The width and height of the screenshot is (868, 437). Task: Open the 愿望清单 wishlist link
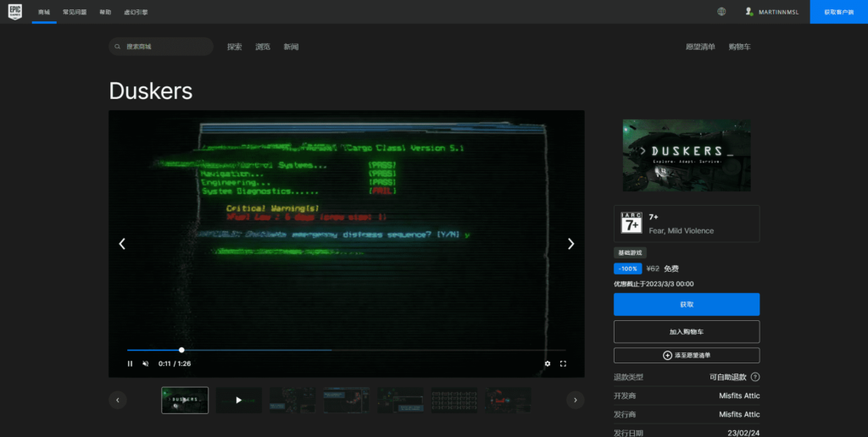700,47
